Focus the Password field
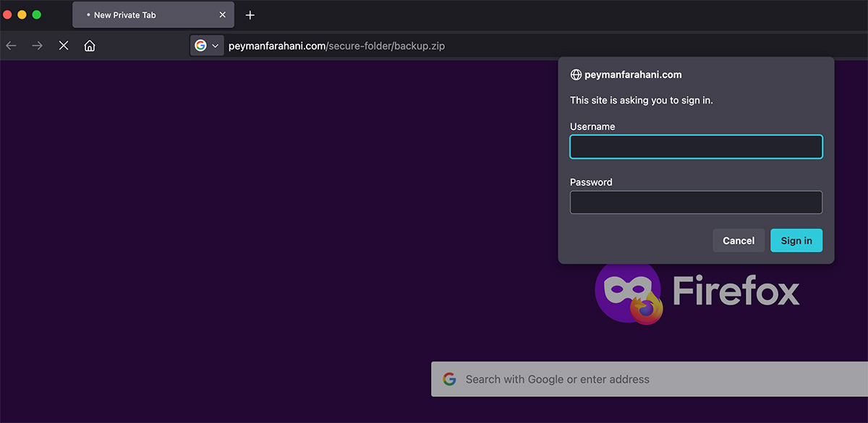868x423 pixels. pyautogui.click(x=696, y=202)
